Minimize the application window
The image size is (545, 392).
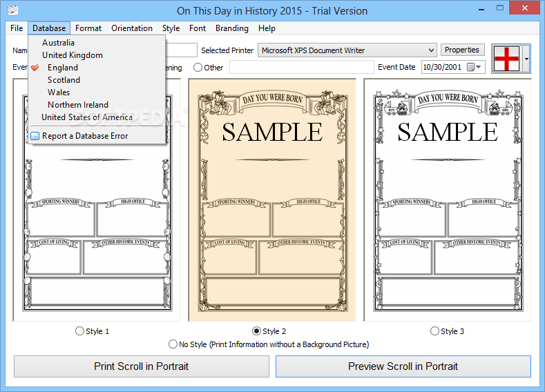[x=481, y=9]
